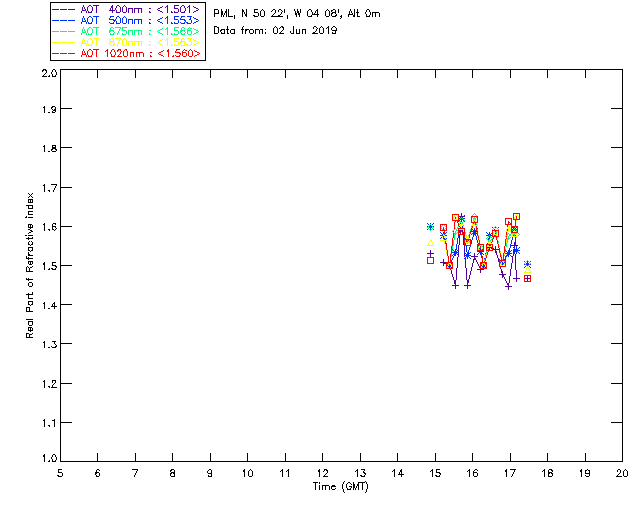Click the 'Time (GMT)' axis label
This screenshot has width=640, height=512.
pos(340,486)
